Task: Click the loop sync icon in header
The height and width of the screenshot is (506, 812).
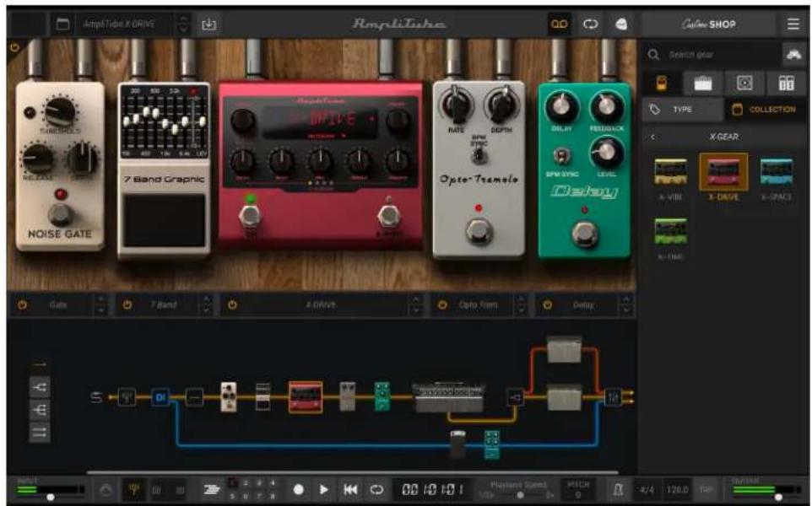Action: coord(590,24)
